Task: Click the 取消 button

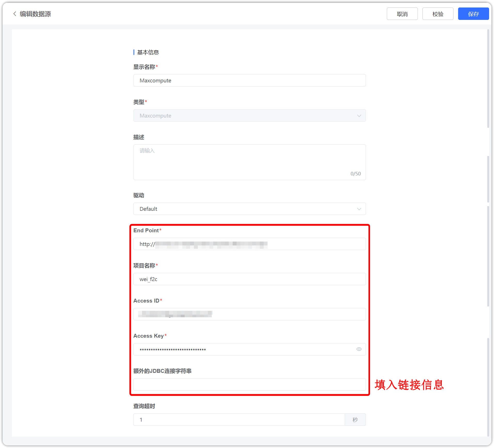Action: (402, 14)
